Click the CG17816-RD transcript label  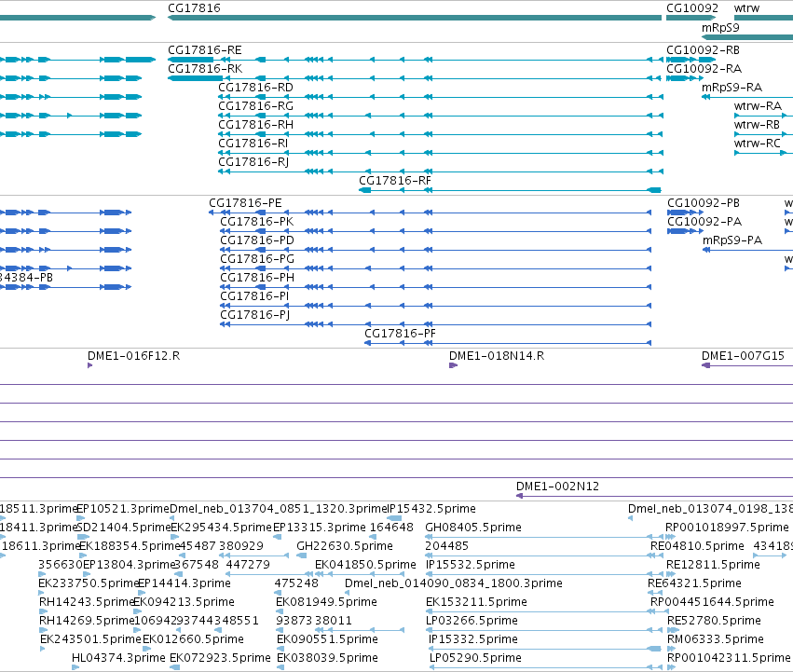(256, 88)
